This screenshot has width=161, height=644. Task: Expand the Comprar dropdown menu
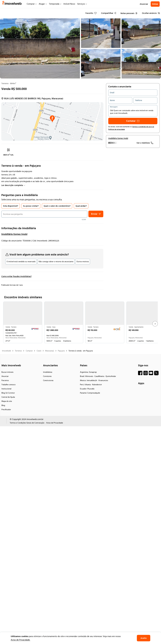(x=32, y=4)
